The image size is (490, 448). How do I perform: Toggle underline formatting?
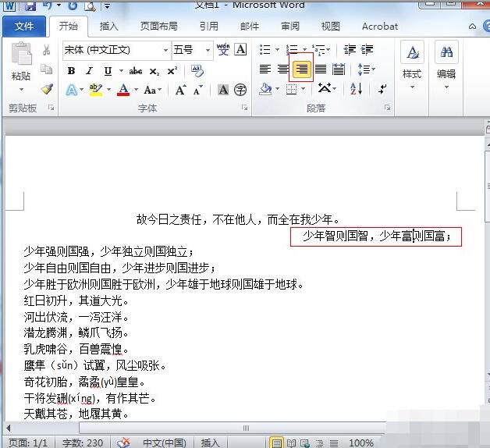[108, 71]
